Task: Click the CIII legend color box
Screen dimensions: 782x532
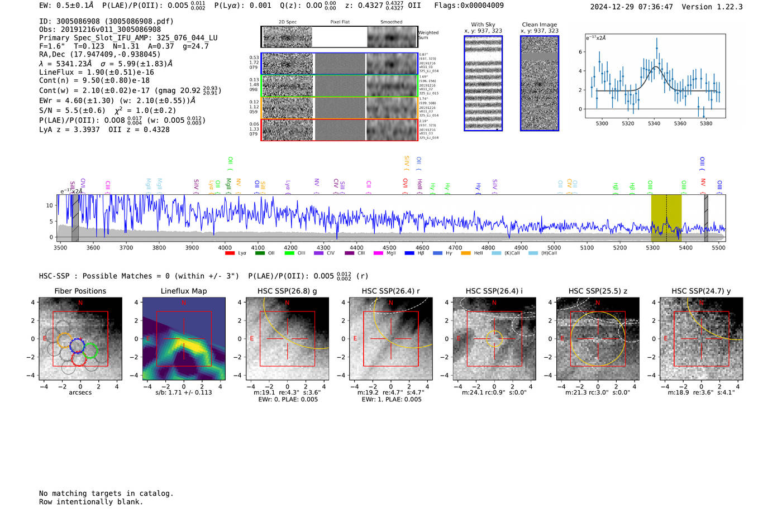Action: tap(350, 253)
